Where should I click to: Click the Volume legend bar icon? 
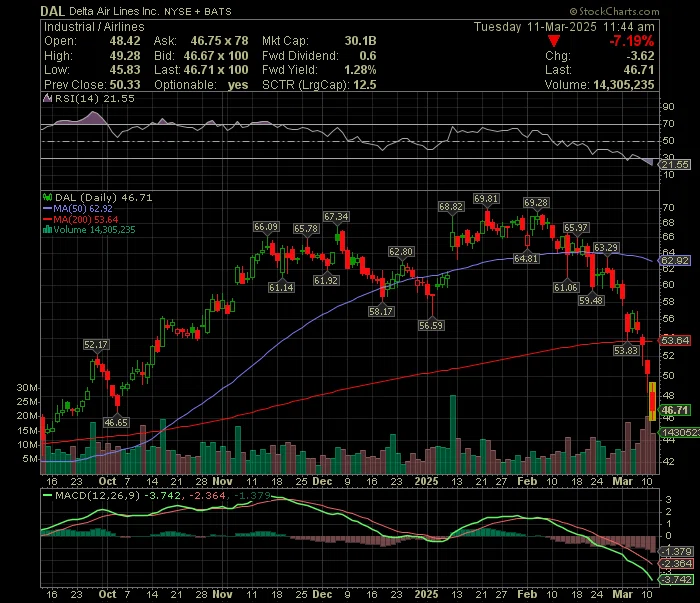click(x=47, y=230)
